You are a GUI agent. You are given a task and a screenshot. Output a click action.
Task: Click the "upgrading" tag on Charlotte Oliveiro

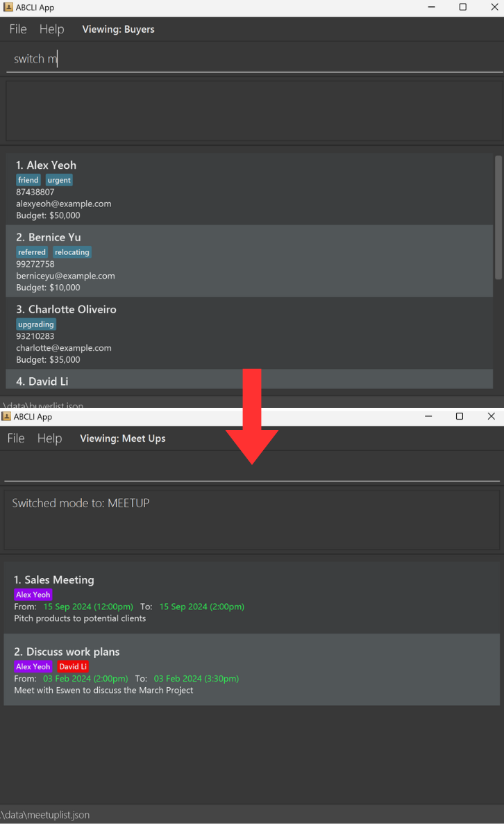coord(36,324)
